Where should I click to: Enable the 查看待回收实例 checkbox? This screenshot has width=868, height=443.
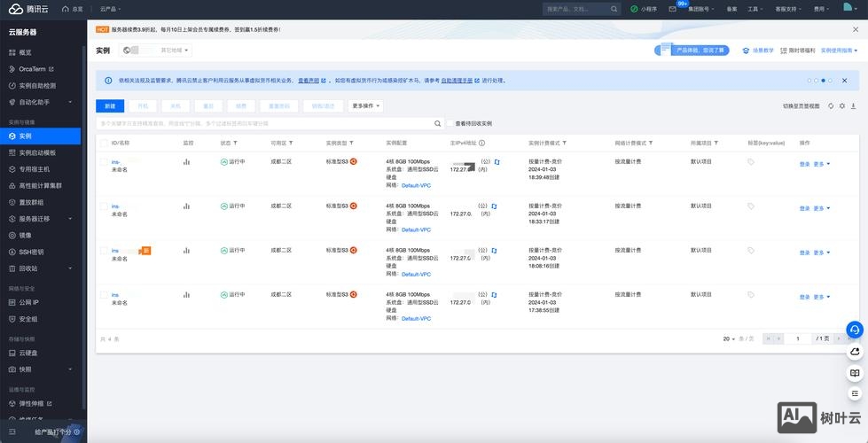click(x=450, y=124)
